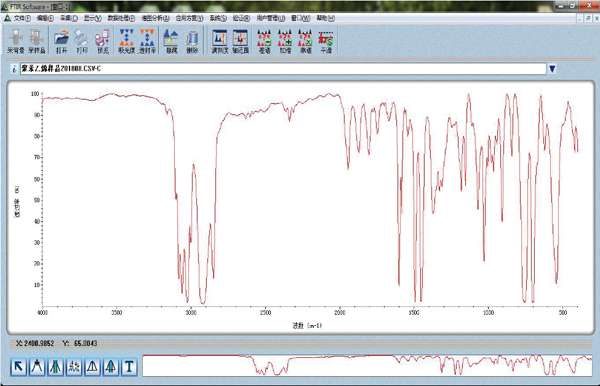Click the print preview icon
The height and width of the screenshot is (386, 600).
point(103,41)
